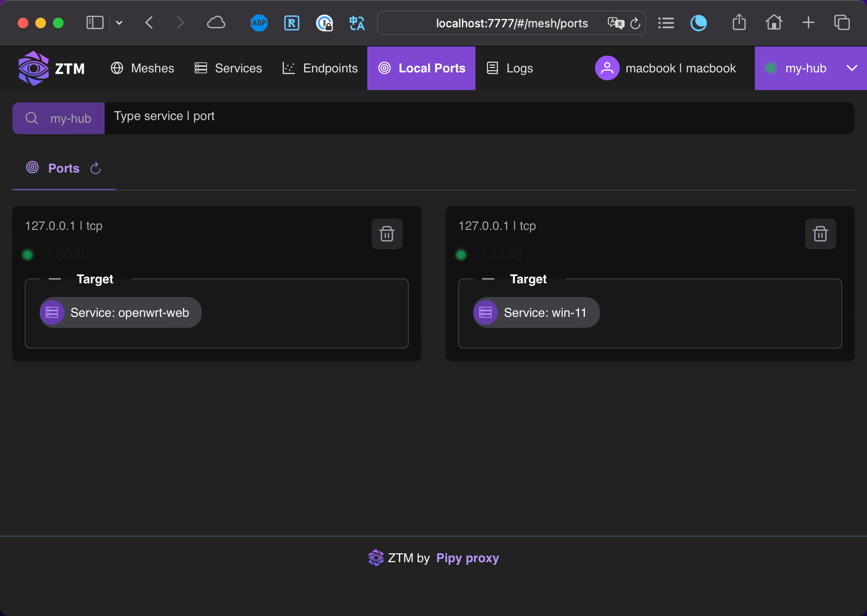Toggle the browser sidebar panel
867x616 pixels.
coord(94,23)
